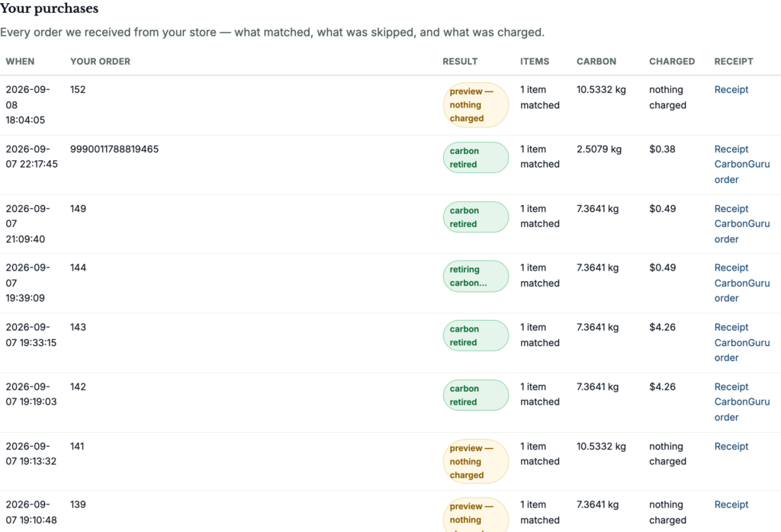Click the WHEN column header

(20, 61)
